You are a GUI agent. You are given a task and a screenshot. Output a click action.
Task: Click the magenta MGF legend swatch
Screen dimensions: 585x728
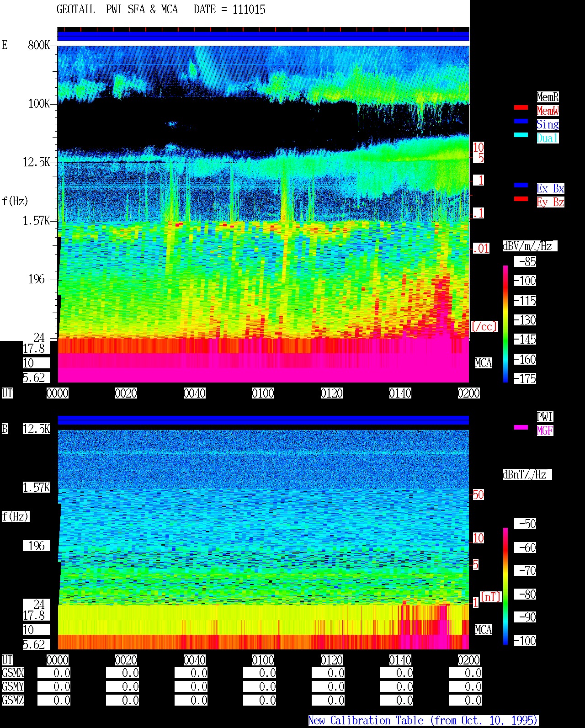click(521, 428)
